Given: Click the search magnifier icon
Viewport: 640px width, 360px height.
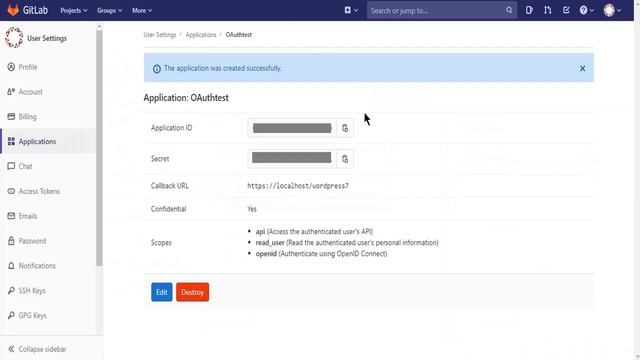Looking at the screenshot, I should pyautogui.click(x=509, y=10).
